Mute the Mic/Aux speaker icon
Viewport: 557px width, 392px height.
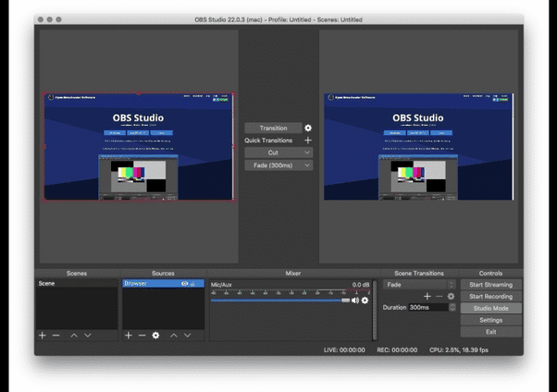pos(355,300)
